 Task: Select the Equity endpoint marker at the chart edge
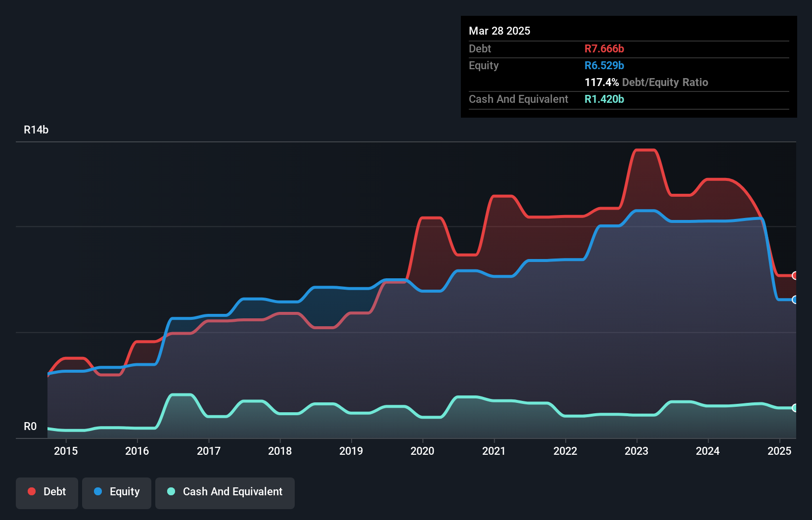(x=795, y=300)
